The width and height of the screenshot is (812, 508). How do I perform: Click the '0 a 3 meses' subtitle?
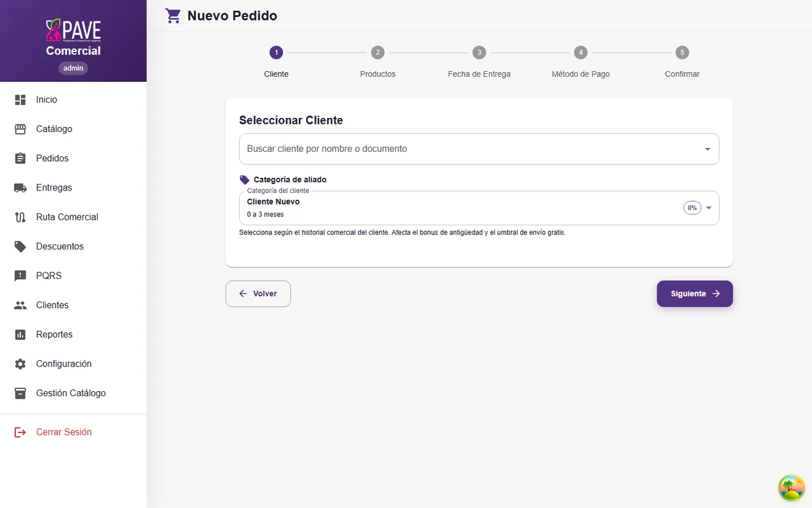(265, 215)
